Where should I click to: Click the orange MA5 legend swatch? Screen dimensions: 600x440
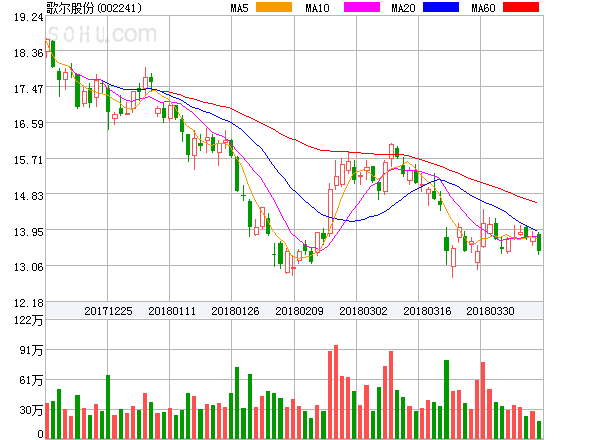[274, 7]
